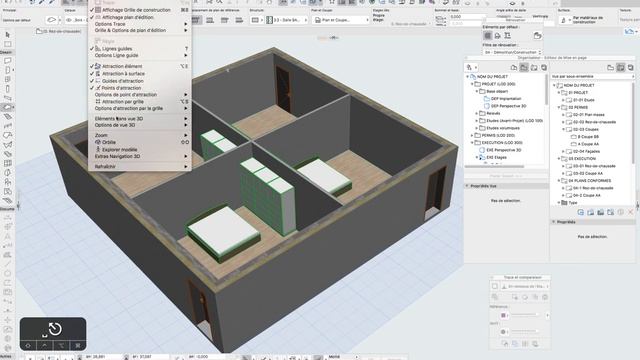This screenshot has width=640, height=360.
Task: Click the renovation override settings icon
Action: (x=538, y=36)
